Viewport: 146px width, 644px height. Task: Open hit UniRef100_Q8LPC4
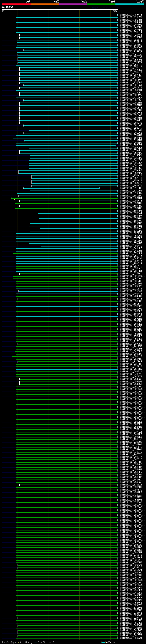pyautogui.click(x=131, y=271)
